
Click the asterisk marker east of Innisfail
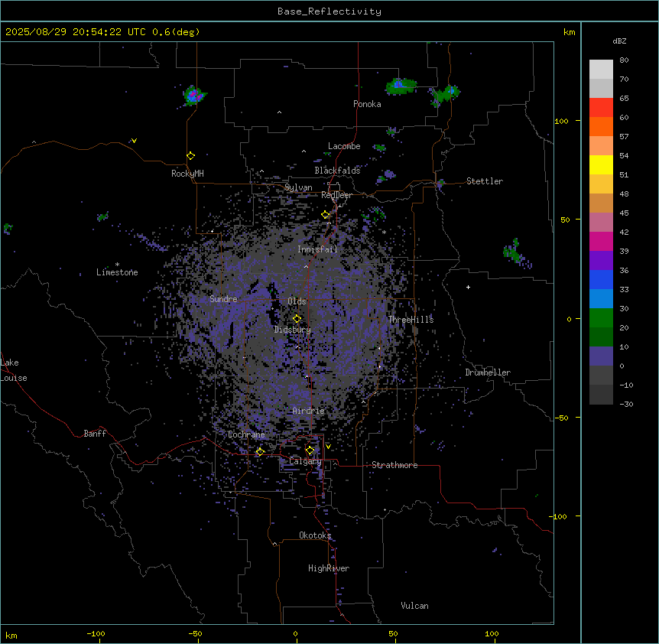point(384,232)
